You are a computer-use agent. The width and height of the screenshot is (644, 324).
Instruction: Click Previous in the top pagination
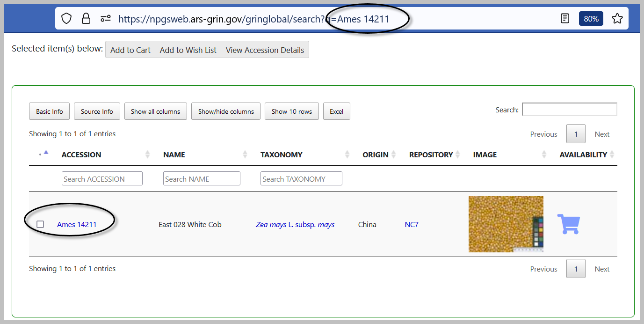point(543,134)
